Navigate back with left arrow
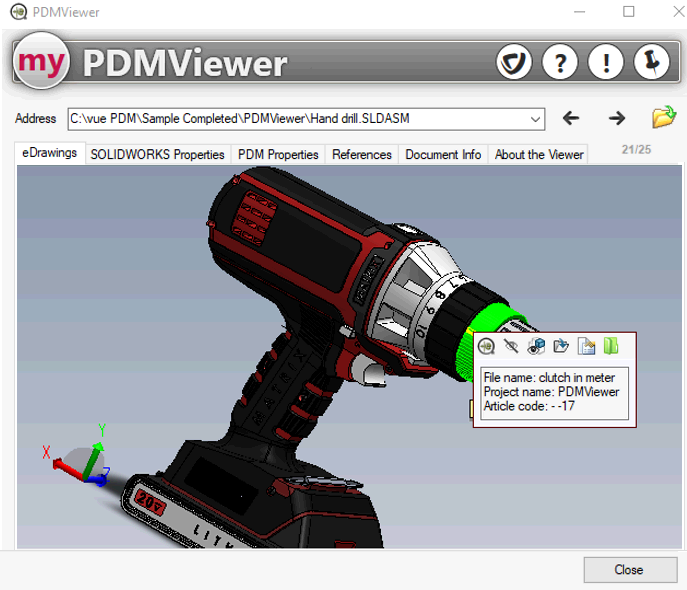687x590 pixels. pos(571,118)
